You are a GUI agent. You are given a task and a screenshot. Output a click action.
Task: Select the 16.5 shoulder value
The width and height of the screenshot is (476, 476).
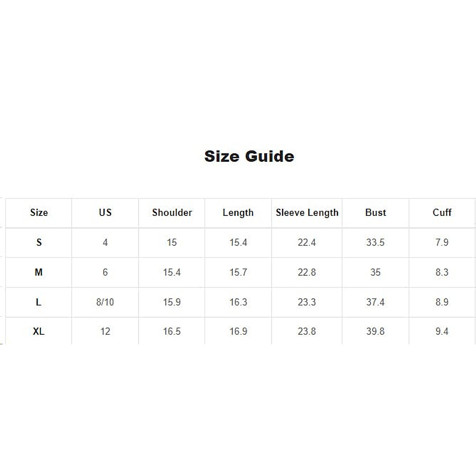pyautogui.click(x=172, y=331)
